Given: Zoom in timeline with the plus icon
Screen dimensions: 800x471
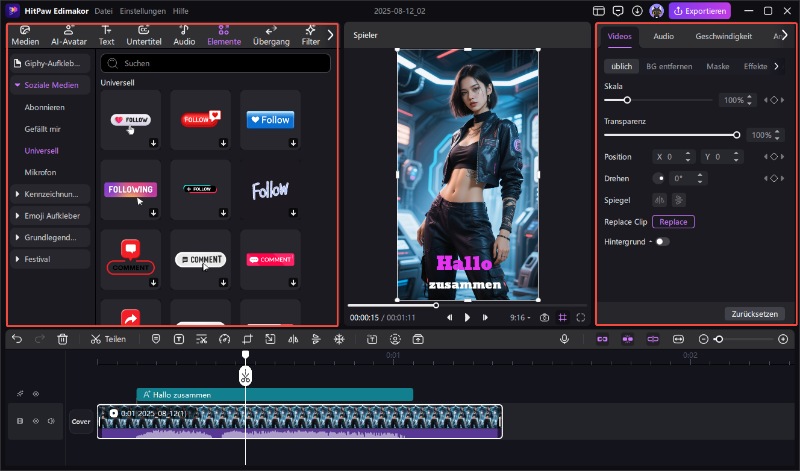Looking at the screenshot, I should 783,339.
